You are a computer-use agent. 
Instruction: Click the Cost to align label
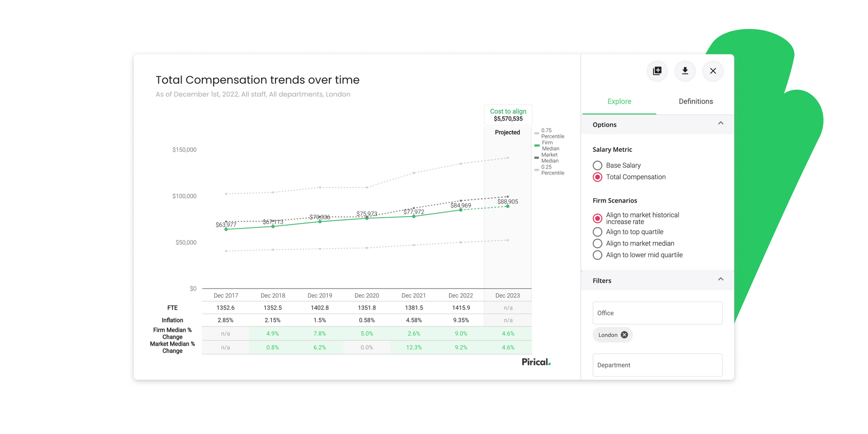[508, 111]
